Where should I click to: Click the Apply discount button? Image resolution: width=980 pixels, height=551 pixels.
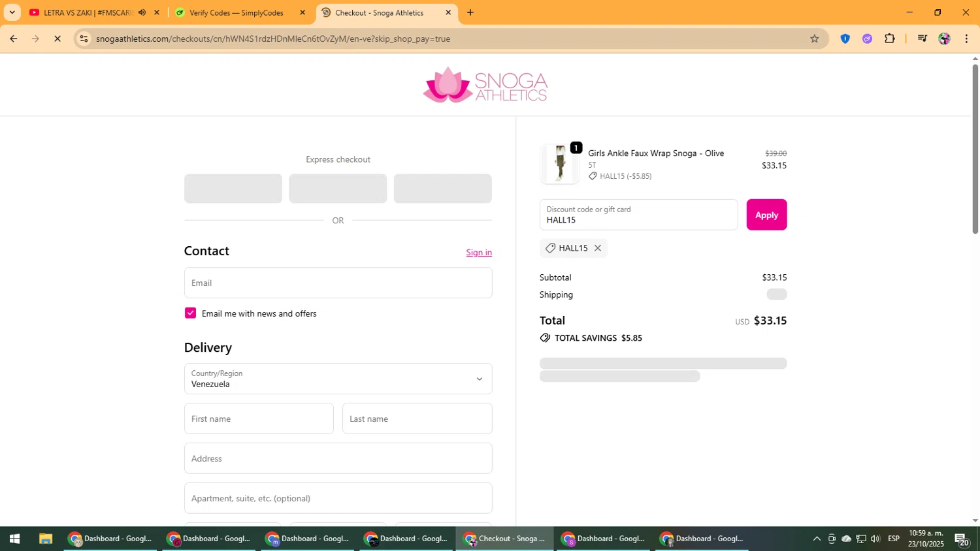pos(766,215)
